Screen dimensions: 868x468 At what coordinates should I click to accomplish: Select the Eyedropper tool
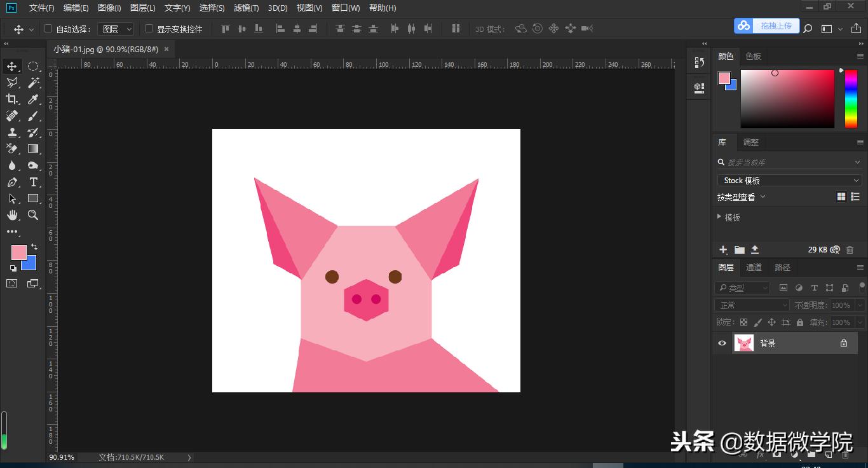(34, 99)
